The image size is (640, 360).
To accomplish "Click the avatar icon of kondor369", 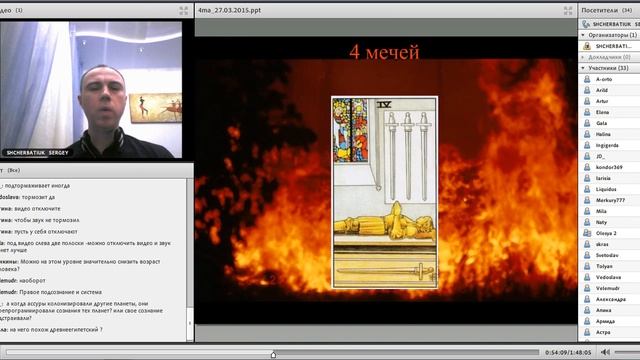I will [587, 167].
